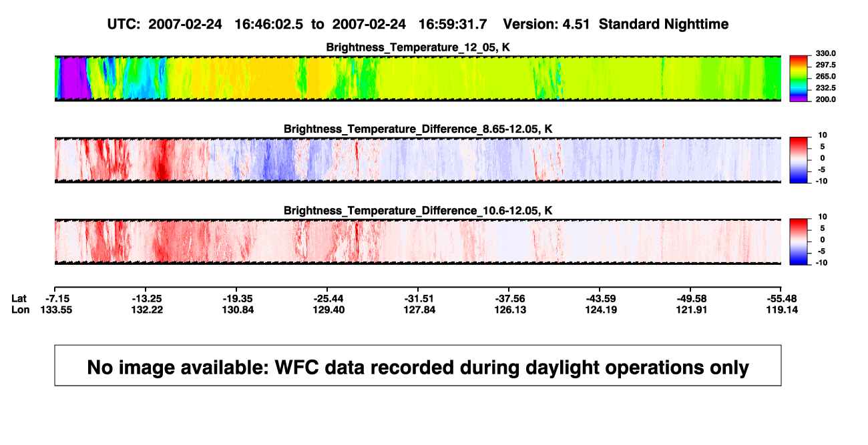The image size is (868, 445).
Task: Click the 10.6-12.05 difference colorbar
Action: click(799, 242)
